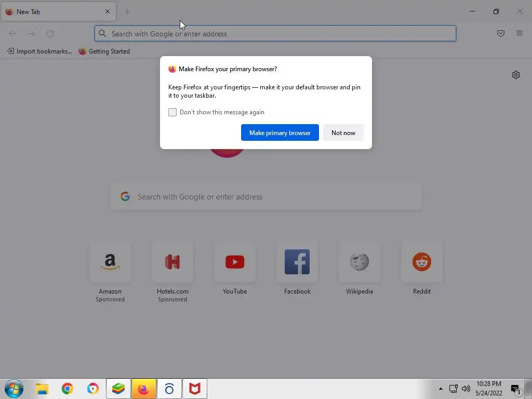The height and width of the screenshot is (399, 532).
Task: Open new tab personalize gear icon
Action: pyautogui.click(x=516, y=75)
